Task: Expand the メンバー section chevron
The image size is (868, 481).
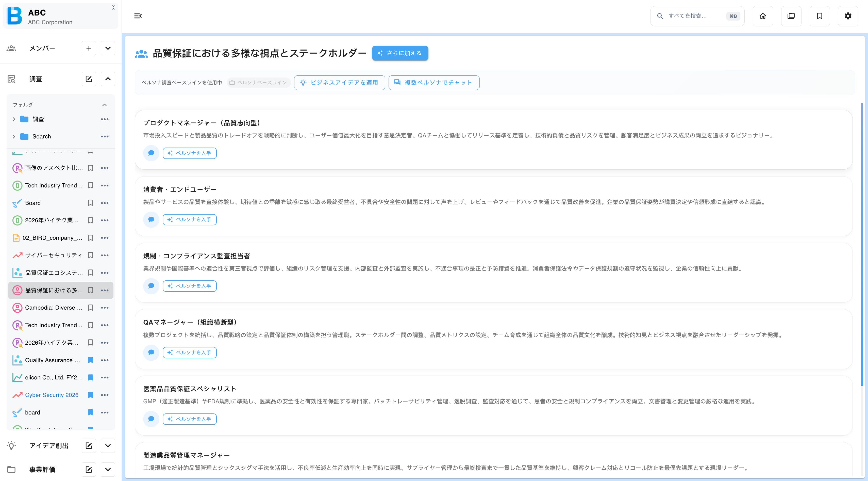Action: [108, 48]
